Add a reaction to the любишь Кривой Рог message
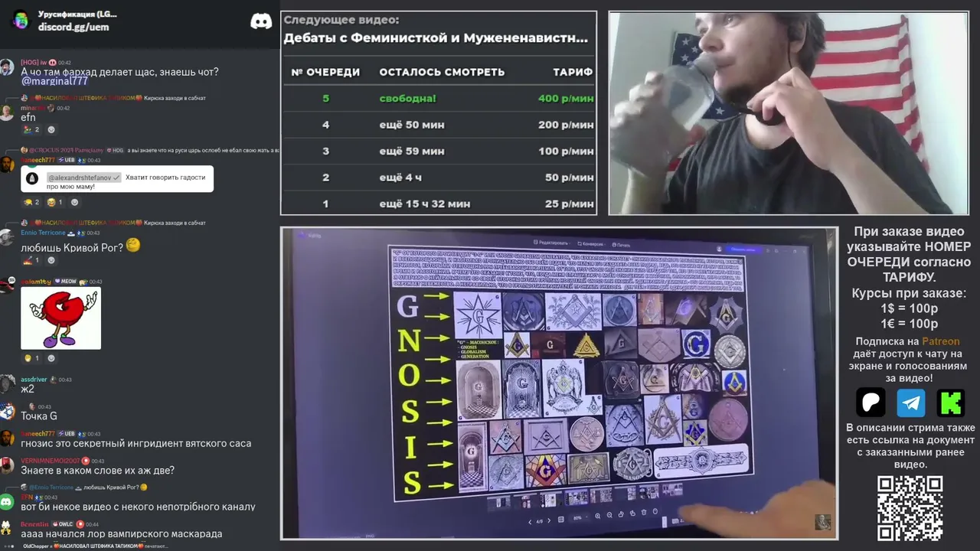 pyautogui.click(x=51, y=260)
